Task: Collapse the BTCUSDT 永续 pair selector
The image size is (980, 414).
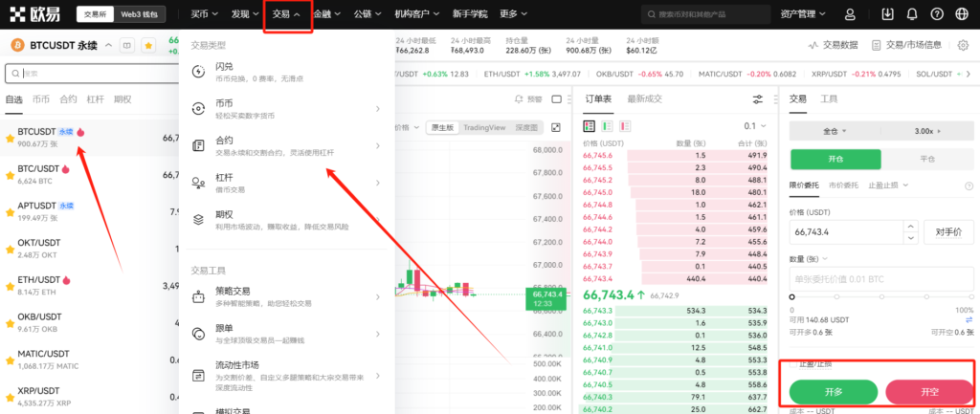Action: click(109, 46)
